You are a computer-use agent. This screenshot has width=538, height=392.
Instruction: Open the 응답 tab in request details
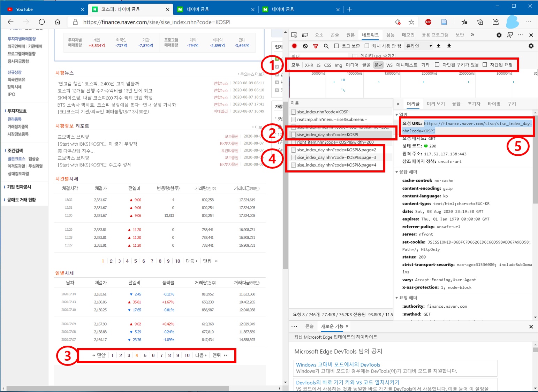click(456, 104)
